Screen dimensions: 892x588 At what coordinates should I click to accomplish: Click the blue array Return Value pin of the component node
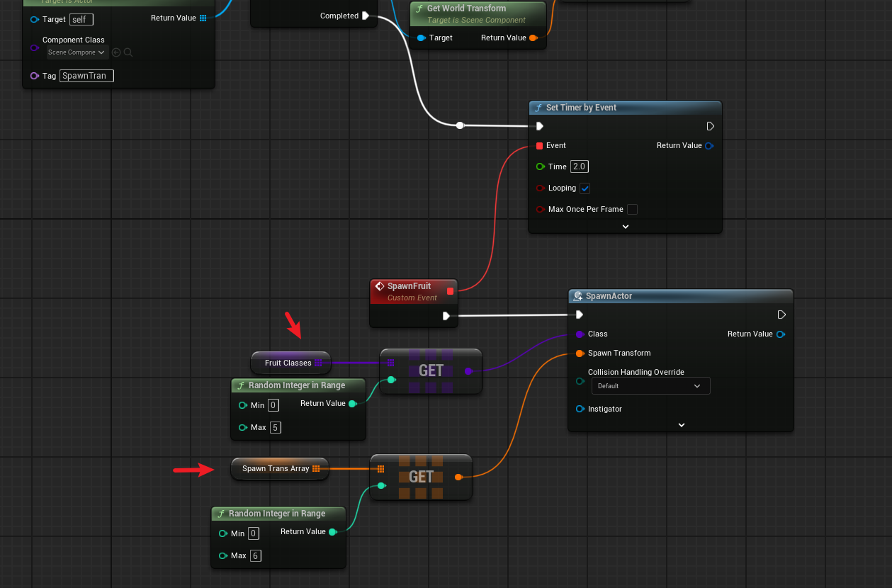click(203, 18)
